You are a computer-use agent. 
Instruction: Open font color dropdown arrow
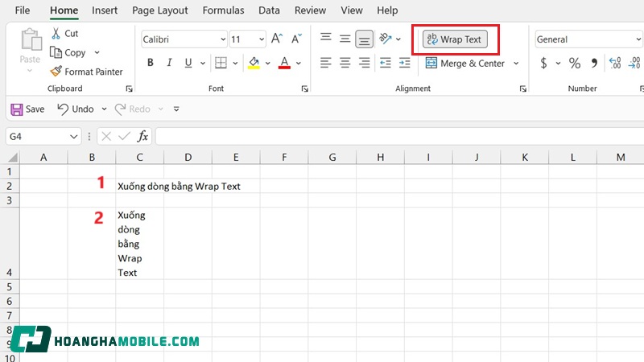[299, 64]
